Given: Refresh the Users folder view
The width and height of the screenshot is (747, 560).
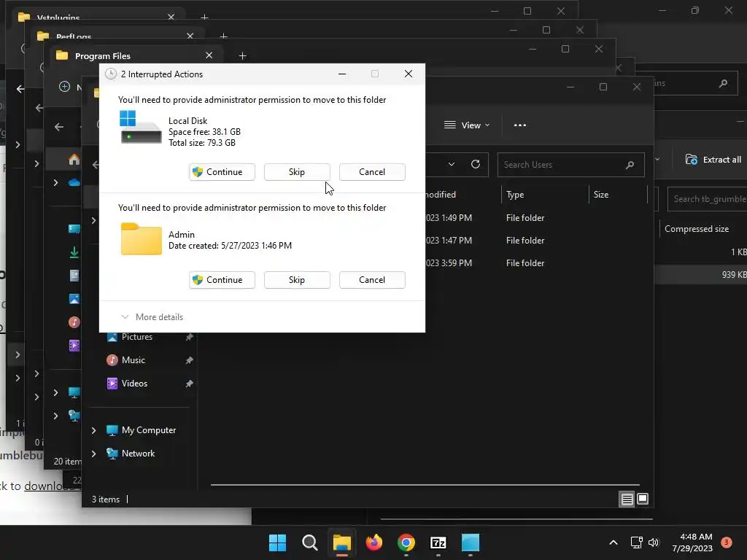Looking at the screenshot, I should pos(476,164).
